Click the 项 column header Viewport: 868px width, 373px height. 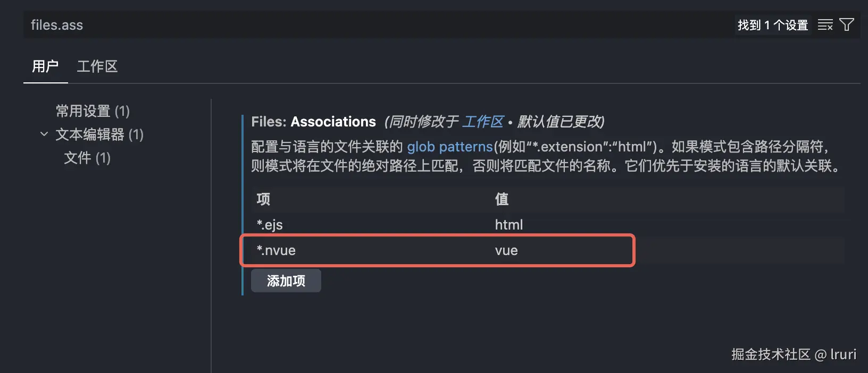(x=263, y=199)
